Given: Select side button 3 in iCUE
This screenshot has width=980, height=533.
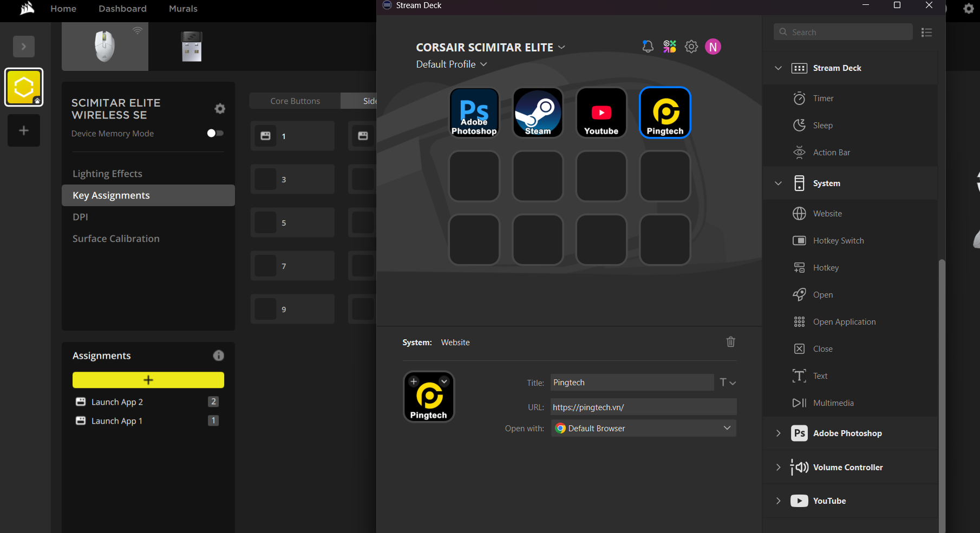Looking at the screenshot, I should (x=292, y=179).
